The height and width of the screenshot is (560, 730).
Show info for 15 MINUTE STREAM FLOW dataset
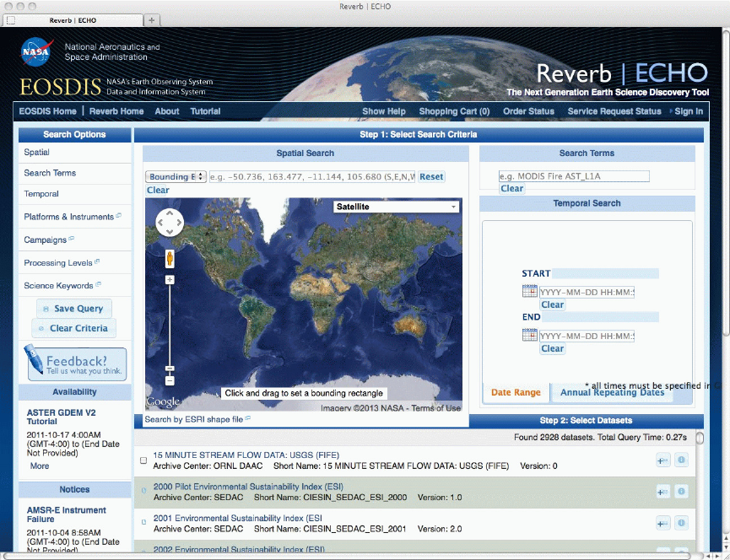[681, 460]
